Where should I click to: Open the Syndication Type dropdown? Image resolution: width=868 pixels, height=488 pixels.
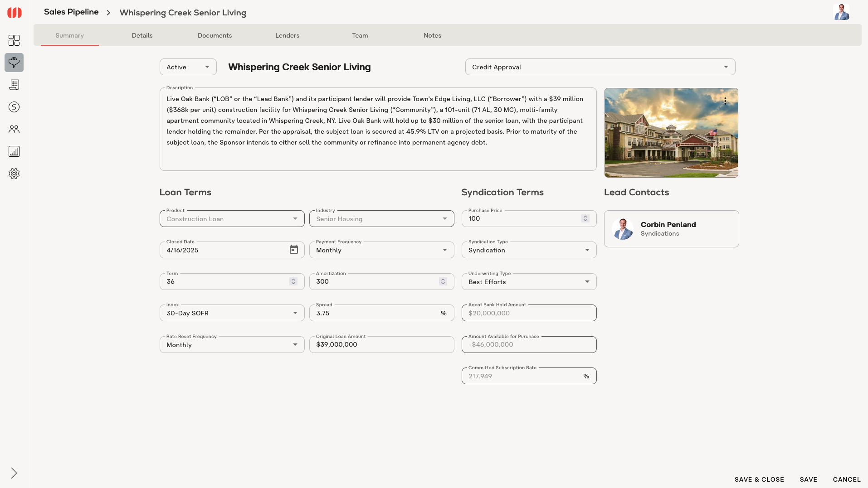pos(529,250)
